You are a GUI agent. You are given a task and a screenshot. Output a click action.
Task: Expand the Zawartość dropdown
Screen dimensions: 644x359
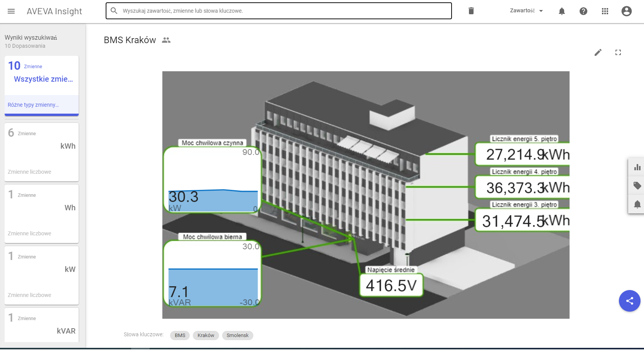click(526, 11)
